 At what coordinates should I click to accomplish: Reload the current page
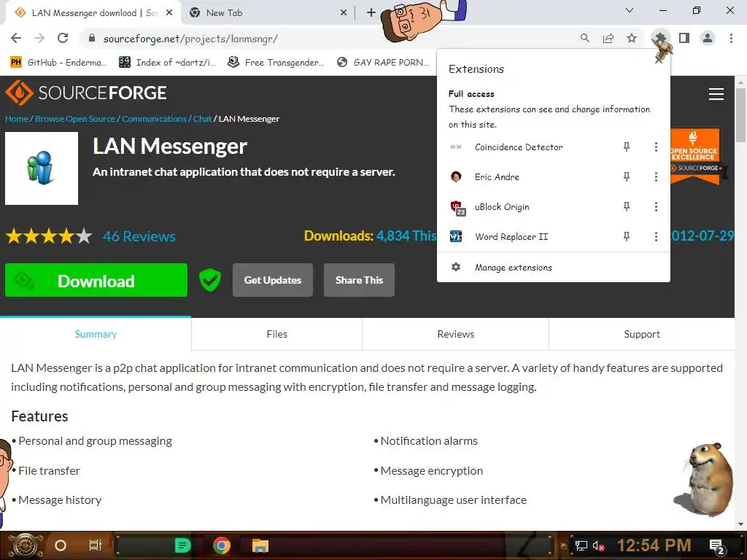click(x=63, y=39)
